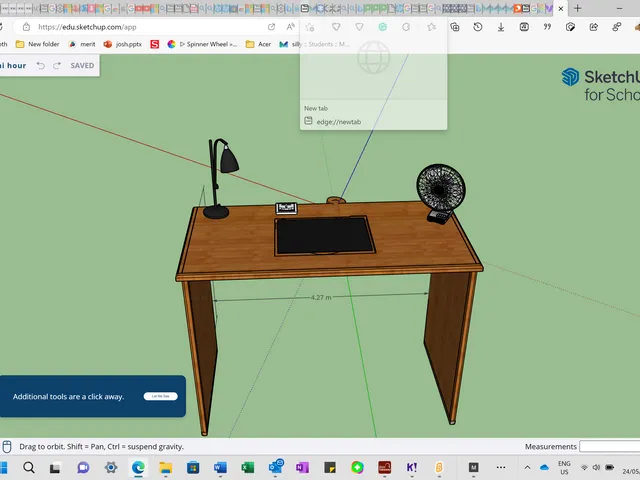Viewport: 640px width, 480px height.
Task: Undo the last action in SketchUp
Action: (40, 65)
